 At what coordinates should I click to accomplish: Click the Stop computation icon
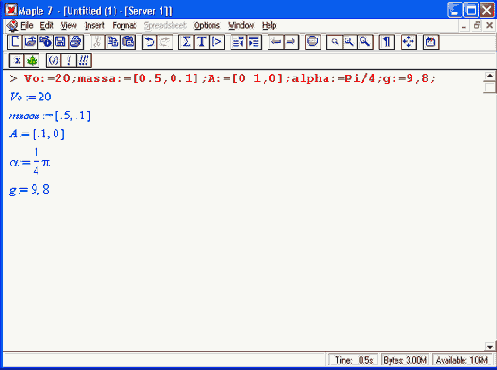[x=313, y=42]
